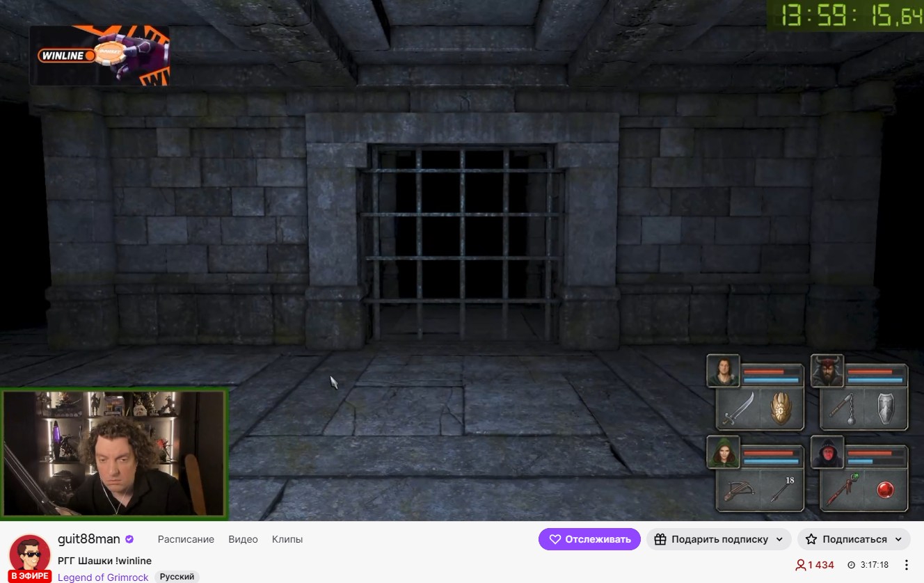Screen dimensions: 924x583
Task: Click the В ЭФИРЕ live badge
Action: [29, 576]
